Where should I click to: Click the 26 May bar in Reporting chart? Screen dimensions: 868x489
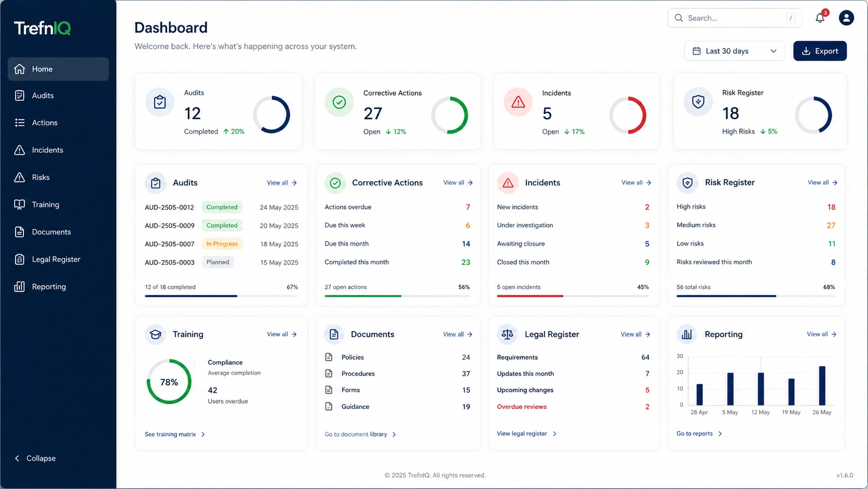tap(822, 386)
